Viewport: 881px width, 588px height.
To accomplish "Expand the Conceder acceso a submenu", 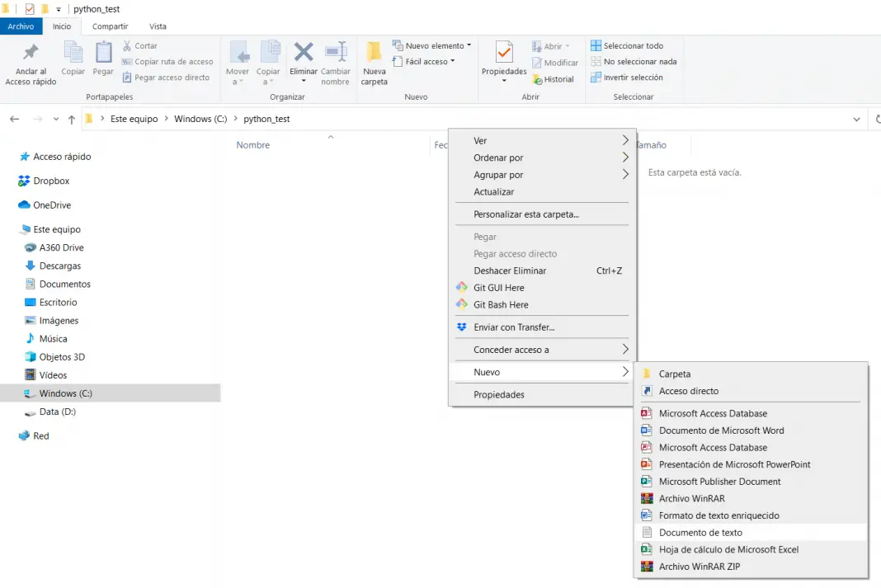I will pyautogui.click(x=511, y=350).
